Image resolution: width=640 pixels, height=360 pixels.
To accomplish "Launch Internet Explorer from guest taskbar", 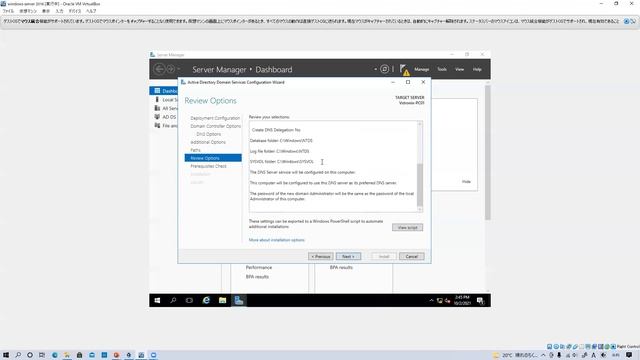I will 206,300.
